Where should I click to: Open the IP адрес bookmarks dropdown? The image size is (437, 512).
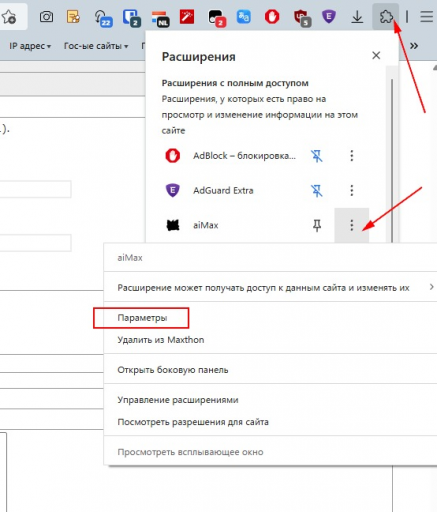point(30,46)
